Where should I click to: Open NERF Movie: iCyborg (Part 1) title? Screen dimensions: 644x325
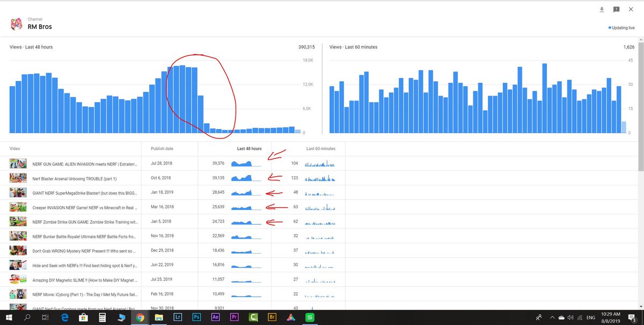85,294
